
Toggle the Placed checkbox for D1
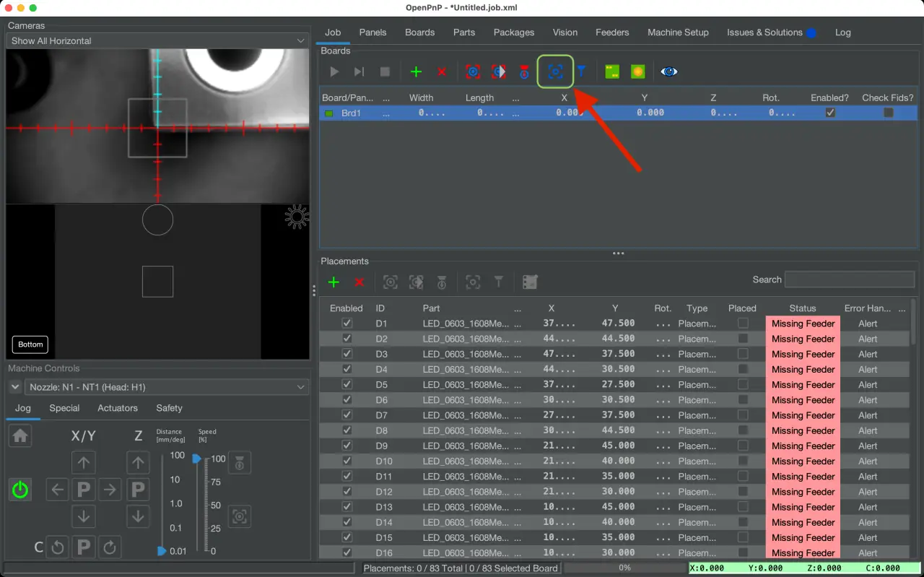[x=742, y=324]
